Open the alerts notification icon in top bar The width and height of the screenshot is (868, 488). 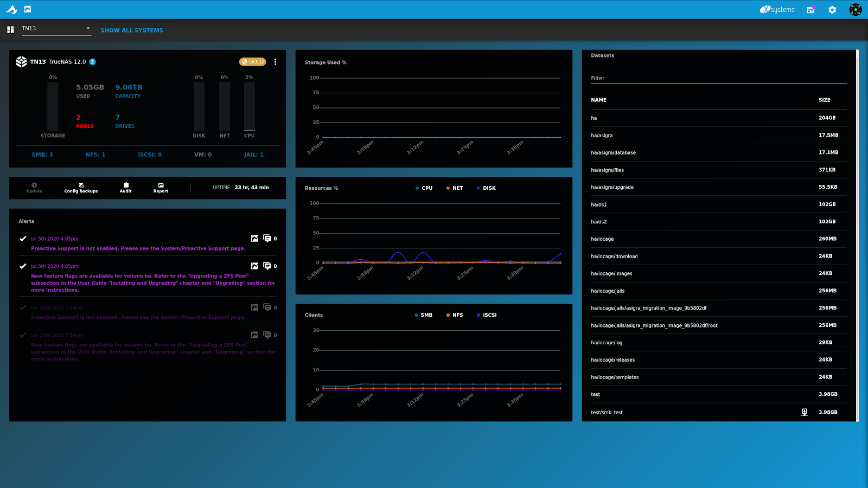click(x=810, y=10)
